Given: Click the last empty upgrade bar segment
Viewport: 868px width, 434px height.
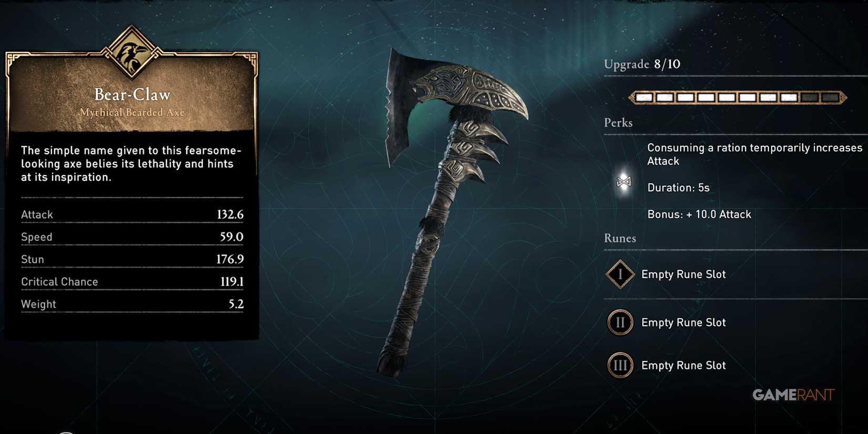Looking at the screenshot, I should pos(830,97).
